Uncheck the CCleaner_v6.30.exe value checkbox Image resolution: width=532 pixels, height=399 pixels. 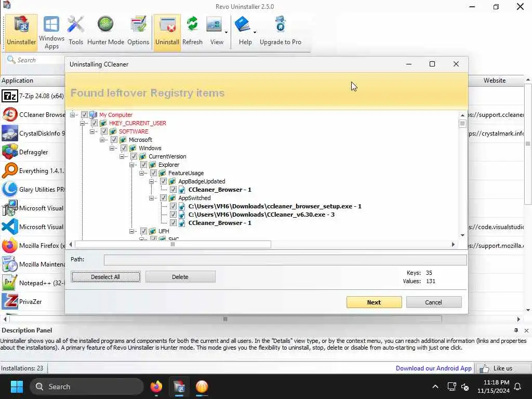tap(173, 215)
